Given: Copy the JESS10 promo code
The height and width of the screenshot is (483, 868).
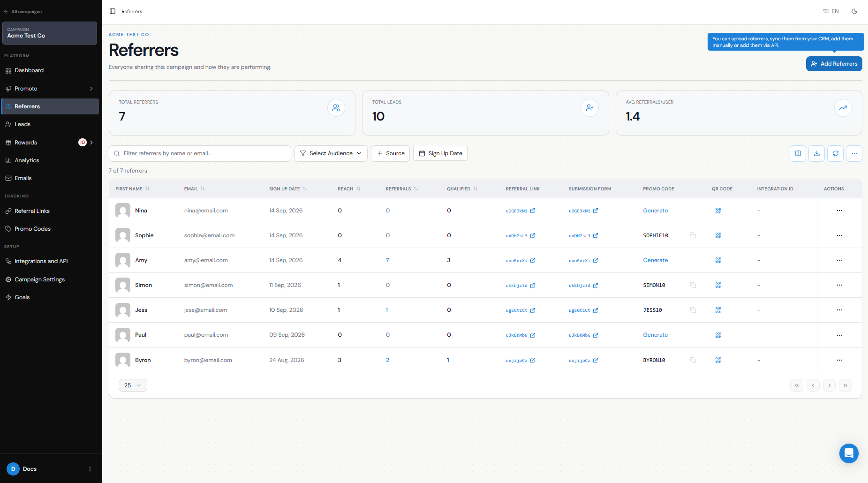Looking at the screenshot, I should 693,310.
